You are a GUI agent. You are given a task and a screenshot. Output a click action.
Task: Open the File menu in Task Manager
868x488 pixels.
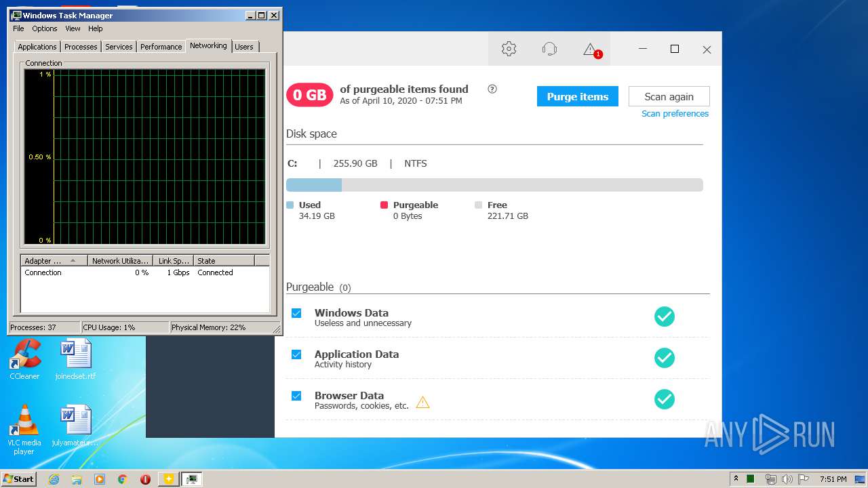18,28
